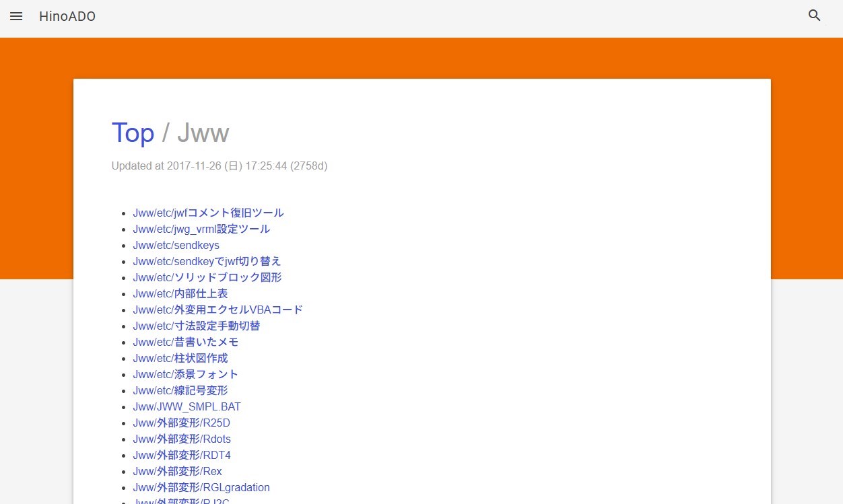Open the Jww/外部変形/RDT4 link
843x504 pixels.
coord(182,455)
